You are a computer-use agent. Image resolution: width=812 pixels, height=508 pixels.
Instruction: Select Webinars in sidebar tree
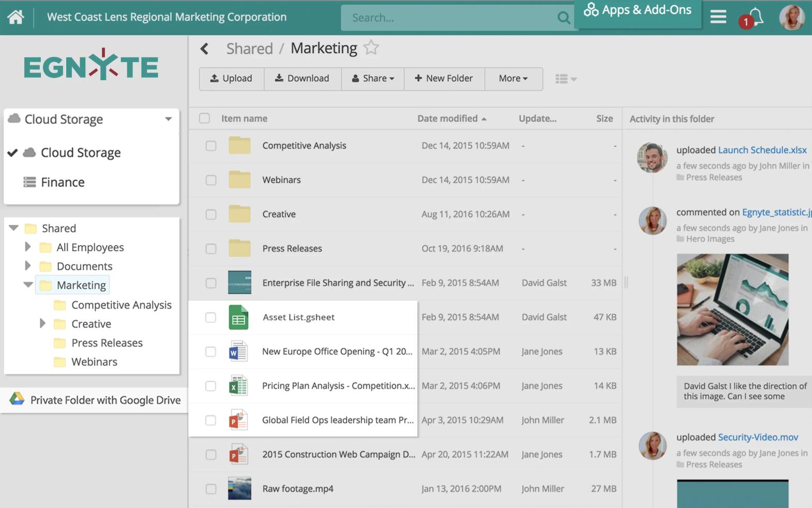[94, 362]
